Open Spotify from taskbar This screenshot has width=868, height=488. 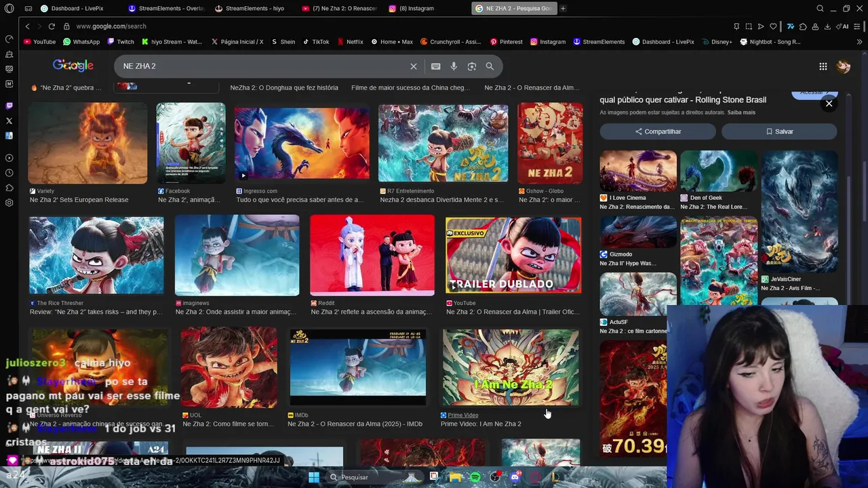click(475, 477)
